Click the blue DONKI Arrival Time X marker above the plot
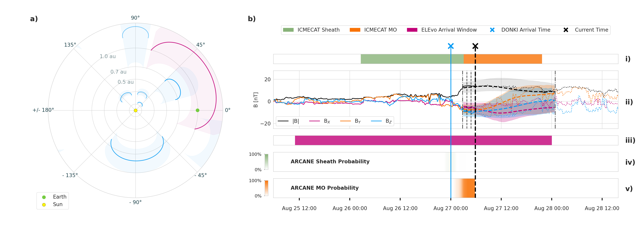The image size is (644, 230). pos(450,46)
